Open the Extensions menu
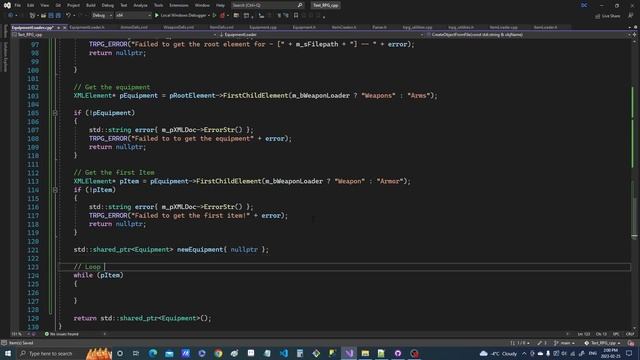This screenshot has height=360, width=640. coord(179,5)
